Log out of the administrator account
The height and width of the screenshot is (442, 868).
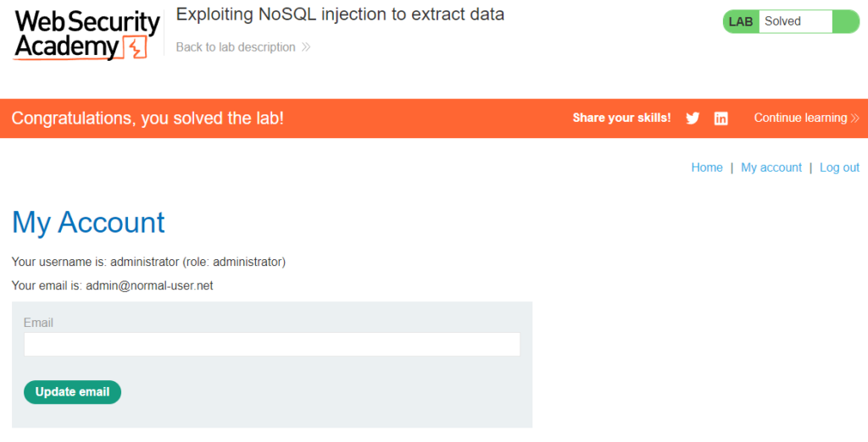click(839, 168)
